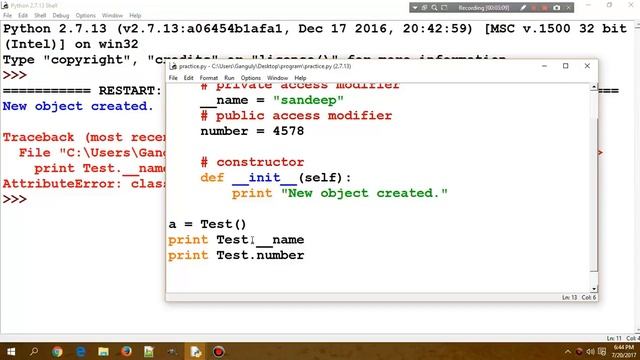This screenshot has width=640, height=360.
Task: Click the red screen recorder taskbar icon
Action: pos(218,351)
